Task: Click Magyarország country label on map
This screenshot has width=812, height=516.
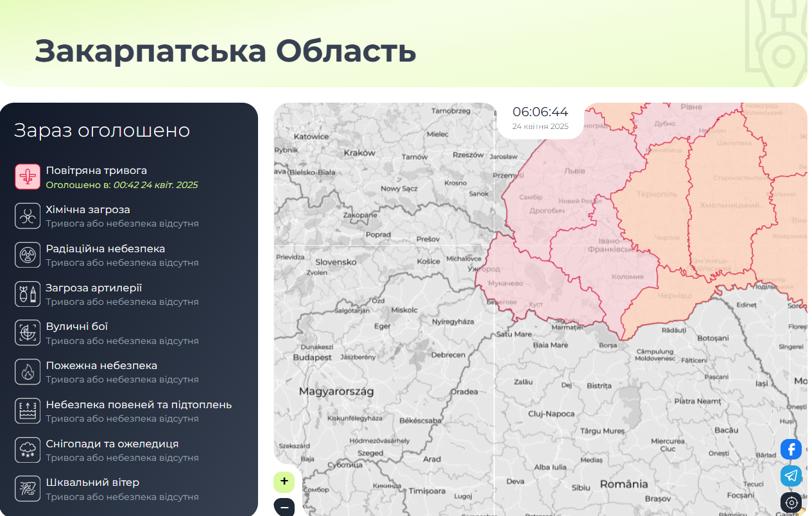Action: pyautogui.click(x=336, y=391)
